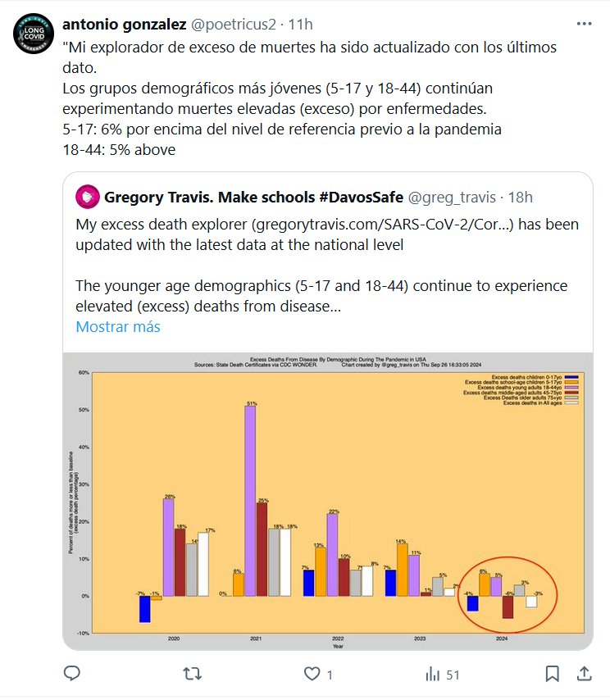Screen dimensions: 610x700
Task: Click the reply speech bubble icon
Action: (71, 674)
